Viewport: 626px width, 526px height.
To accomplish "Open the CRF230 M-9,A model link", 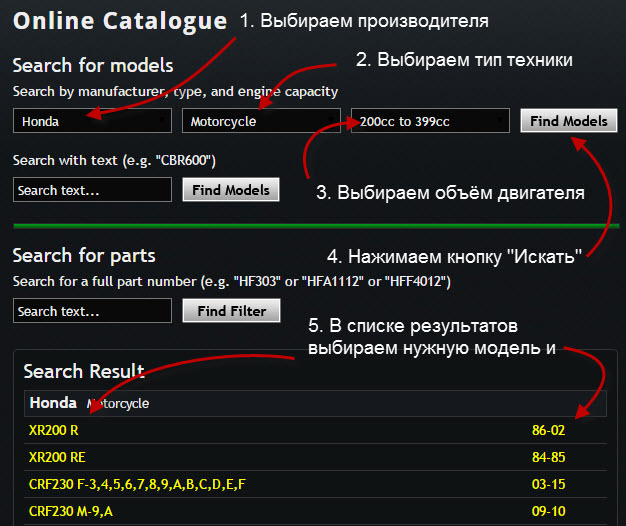I will click(x=71, y=511).
